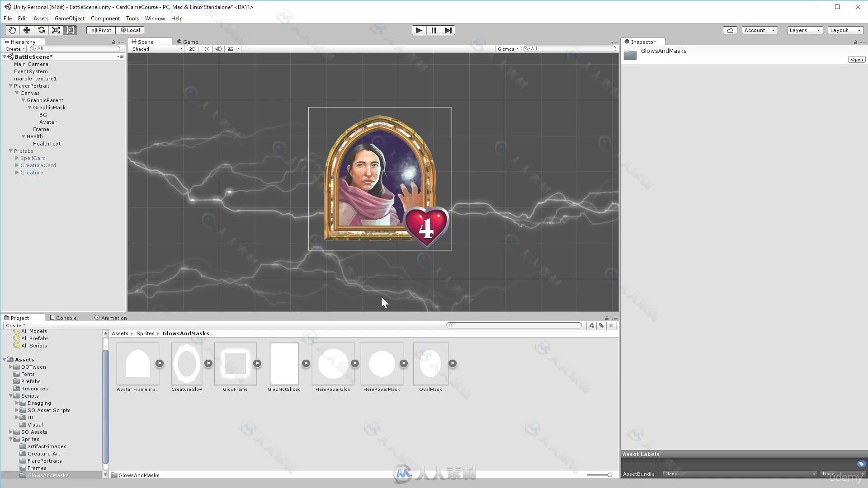868x488 pixels.
Task: Switch to the Animation tab
Action: (111, 318)
